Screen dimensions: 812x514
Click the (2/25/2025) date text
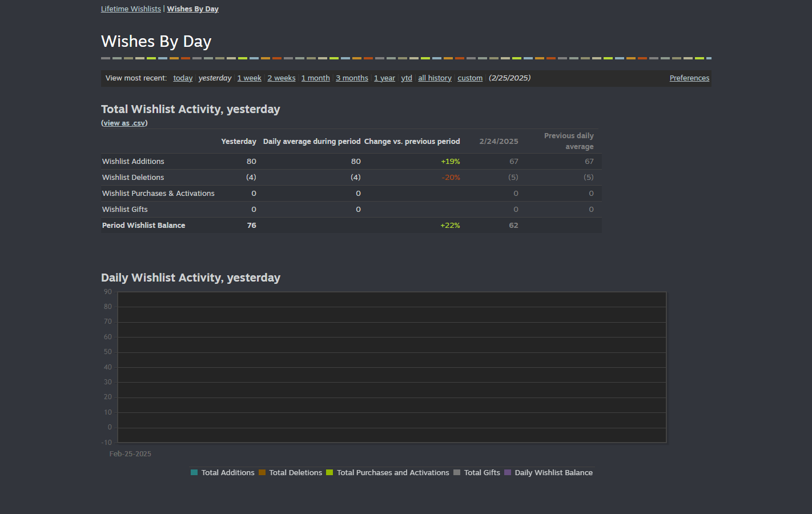510,78
